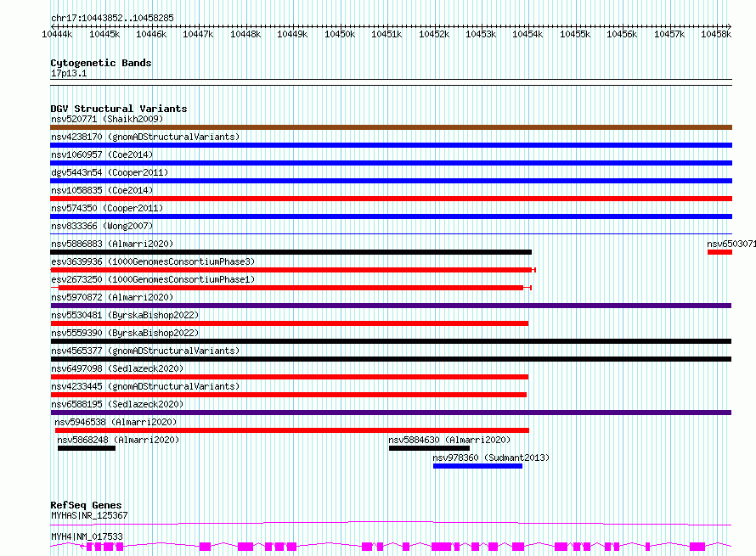Click the nsv4233445 gnomADStructuralVariants label

click(x=145, y=386)
